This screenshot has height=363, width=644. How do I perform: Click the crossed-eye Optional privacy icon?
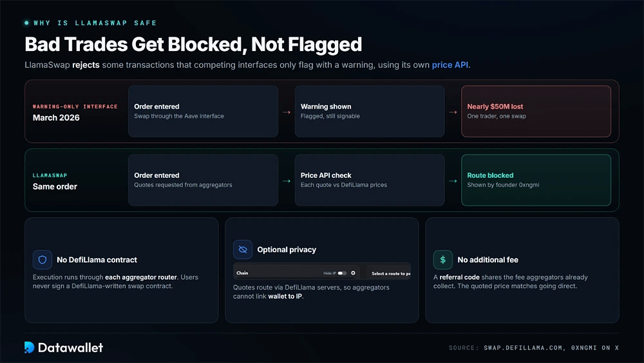[243, 250]
